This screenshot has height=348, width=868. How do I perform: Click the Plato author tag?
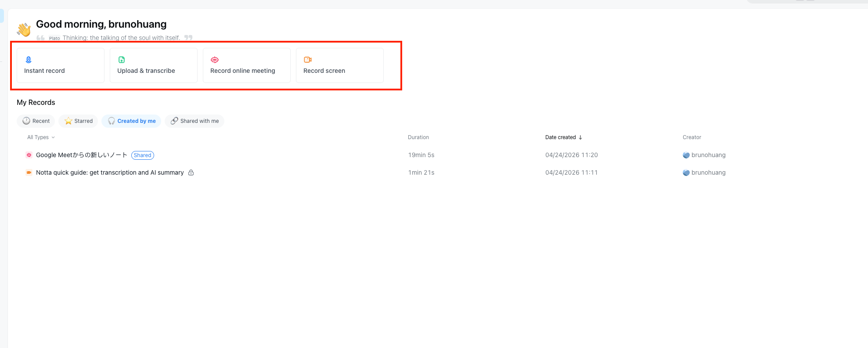coord(54,38)
